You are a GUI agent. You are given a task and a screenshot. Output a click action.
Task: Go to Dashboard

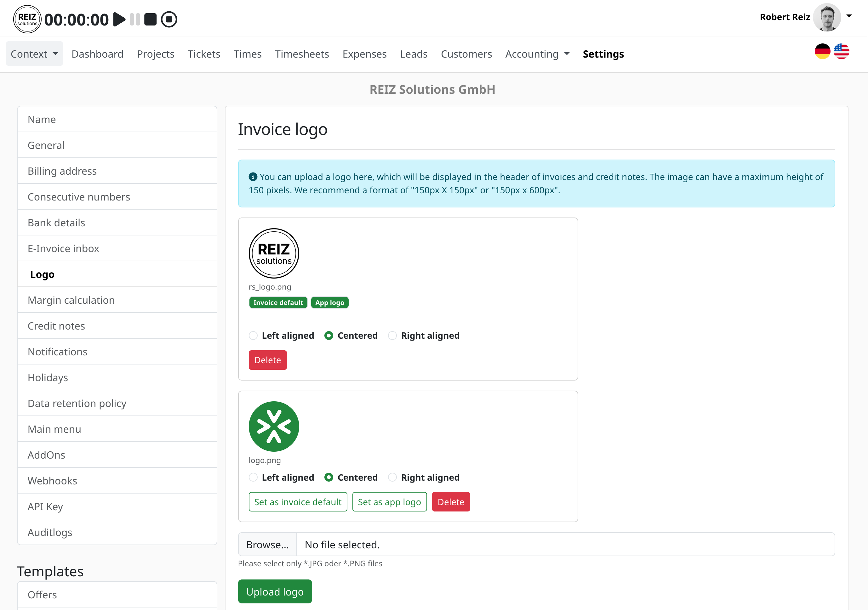(98, 54)
